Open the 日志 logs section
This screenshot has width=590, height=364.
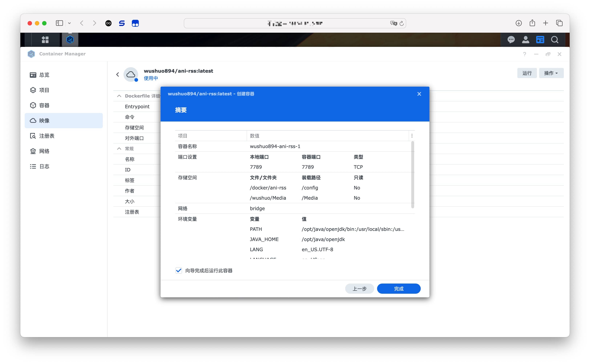coord(64,167)
